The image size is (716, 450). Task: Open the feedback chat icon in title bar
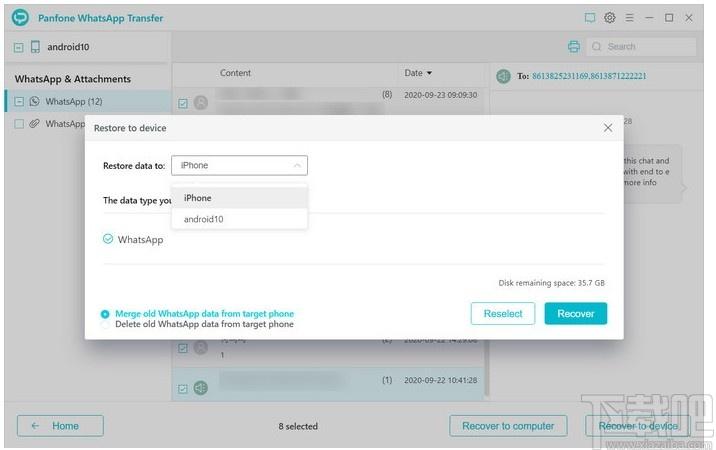coord(590,18)
